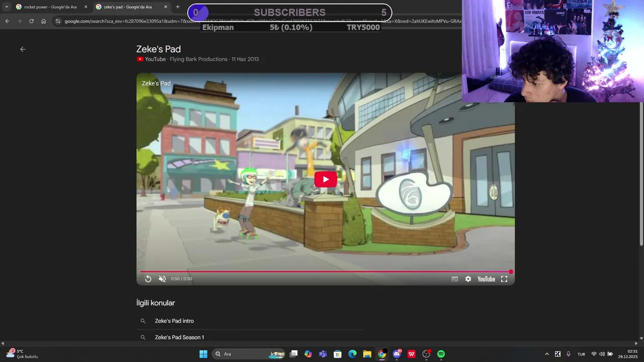The width and height of the screenshot is (644, 362).
Task: Open the battery status icon
Action: tap(610, 354)
